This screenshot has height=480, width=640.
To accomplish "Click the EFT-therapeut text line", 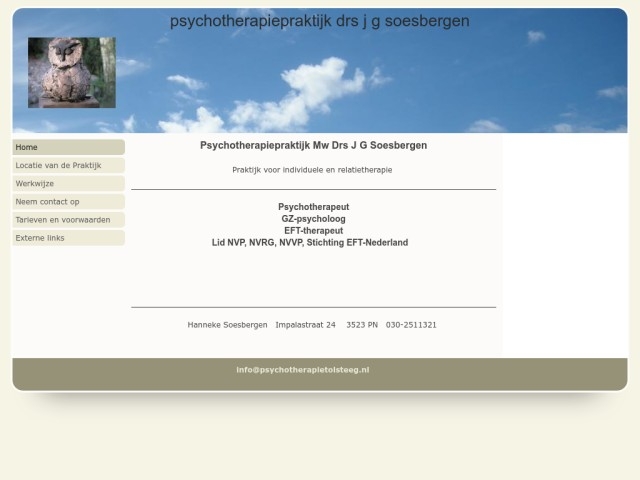I will (x=313, y=231).
